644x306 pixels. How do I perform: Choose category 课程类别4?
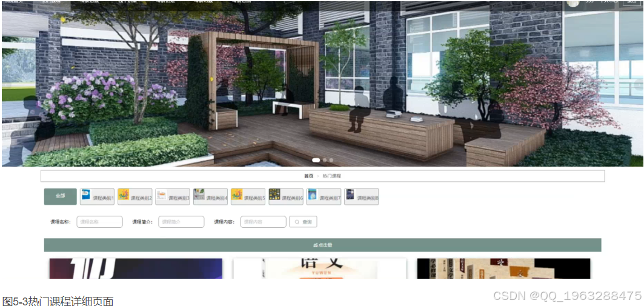[x=210, y=196]
